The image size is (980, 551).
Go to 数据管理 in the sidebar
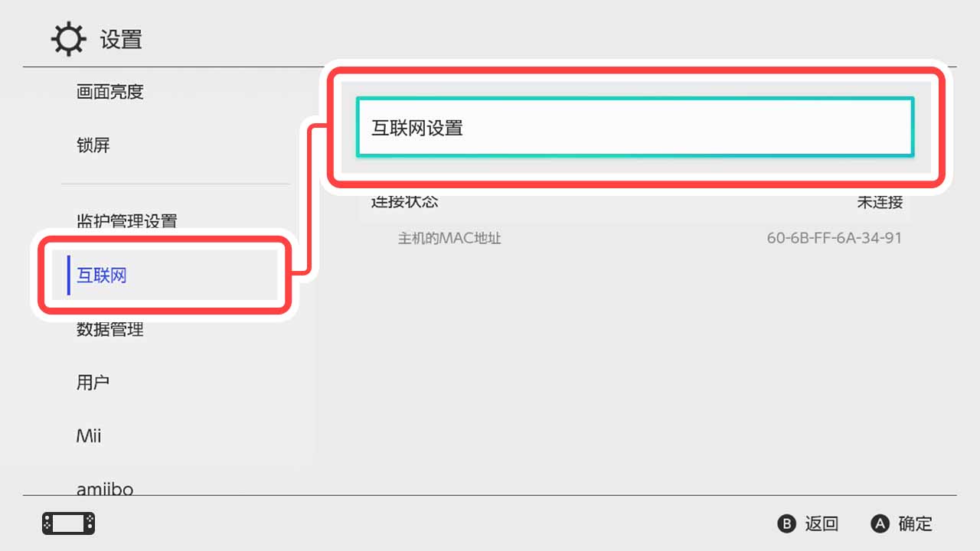[110, 329]
